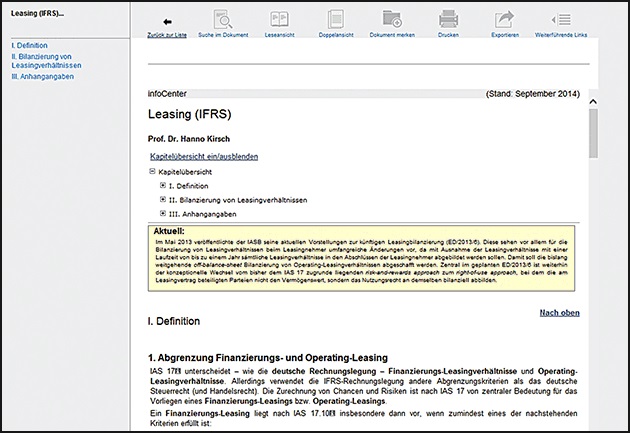This screenshot has height=433, width=630.
Task: Click the scrollbar up arrow
Action: pos(593,101)
